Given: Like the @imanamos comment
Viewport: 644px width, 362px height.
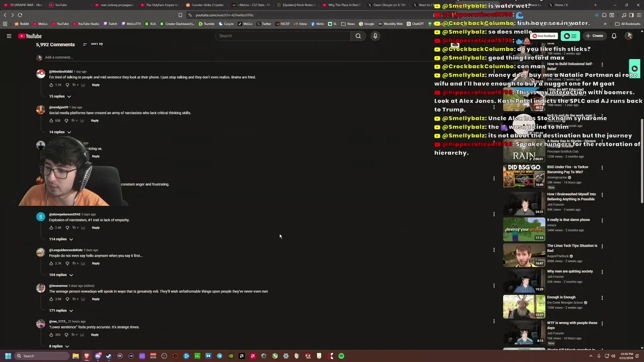Looking at the screenshot, I should (x=51, y=299).
